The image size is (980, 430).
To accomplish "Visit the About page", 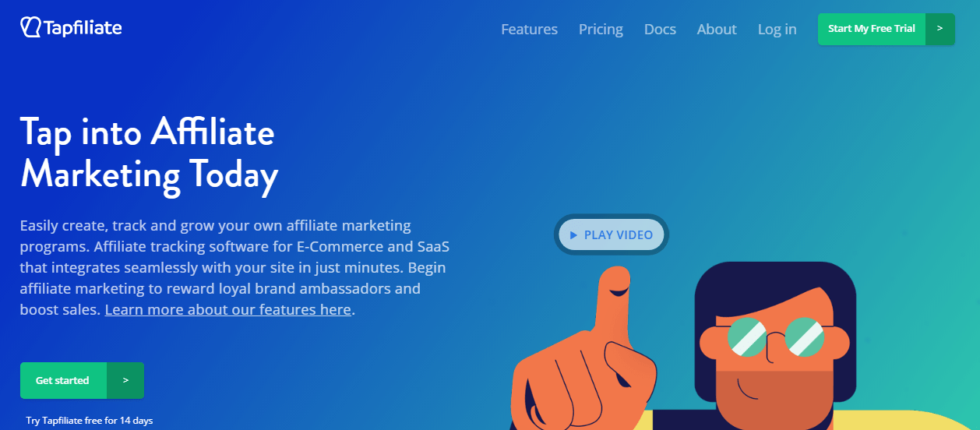I will [717, 30].
